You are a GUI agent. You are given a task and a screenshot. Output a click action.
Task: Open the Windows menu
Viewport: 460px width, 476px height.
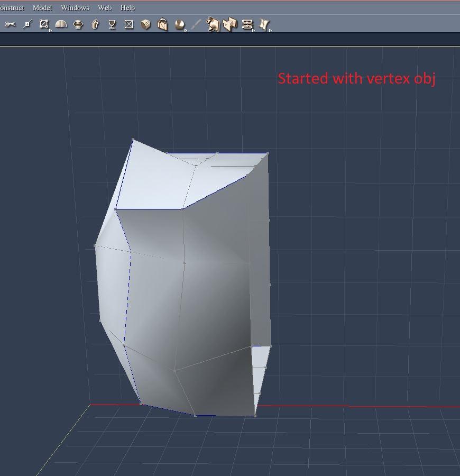75,8
